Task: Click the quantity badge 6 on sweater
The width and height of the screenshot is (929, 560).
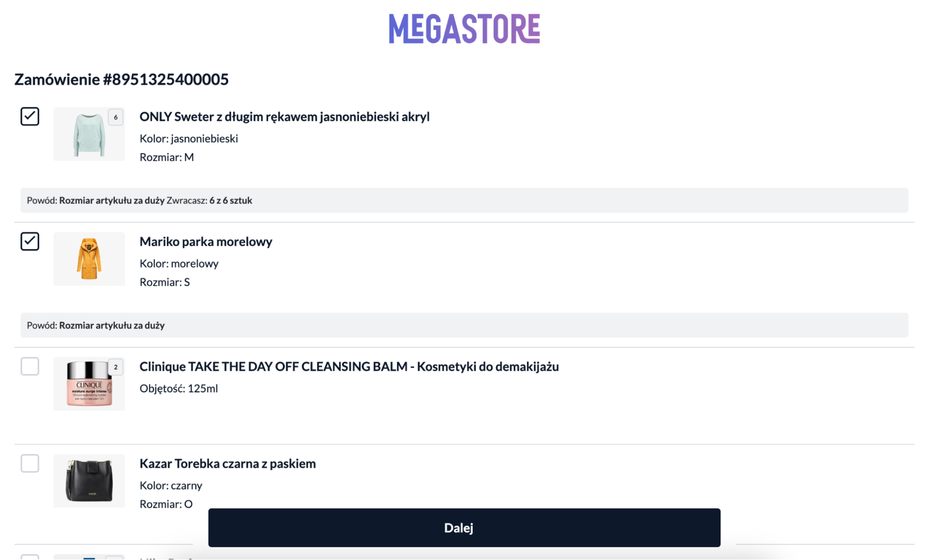Action: (x=116, y=117)
